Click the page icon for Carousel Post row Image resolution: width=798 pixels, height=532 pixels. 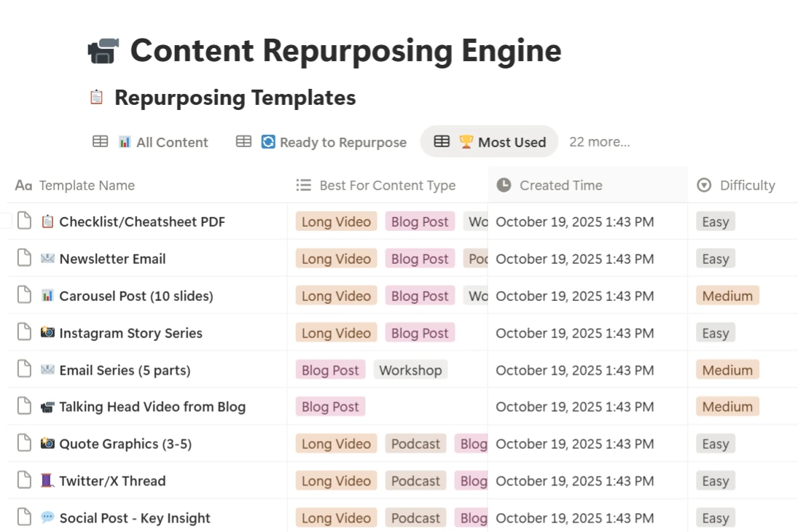pyautogui.click(x=25, y=295)
